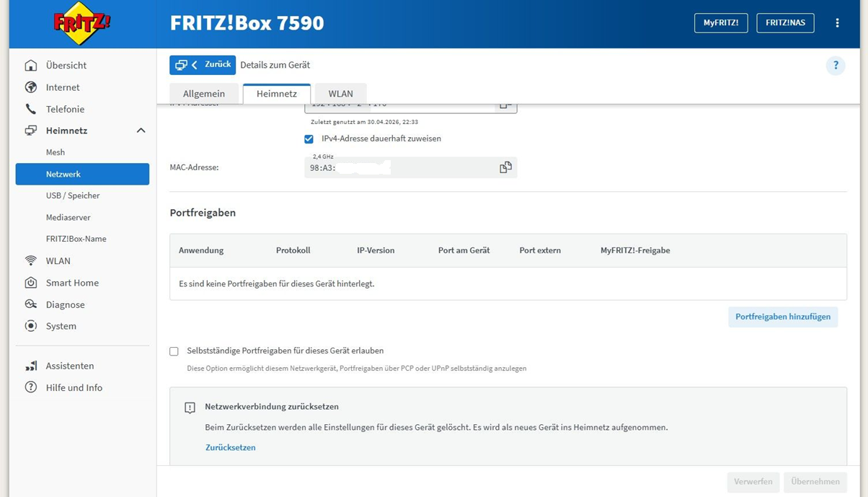The image size is (868, 497).
Task: Click the Hilfe und Info question icon
Action: point(31,387)
